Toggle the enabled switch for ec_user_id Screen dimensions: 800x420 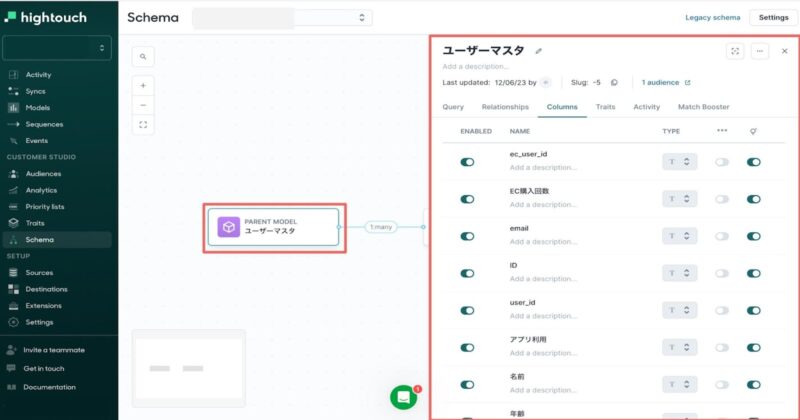(x=467, y=162)
